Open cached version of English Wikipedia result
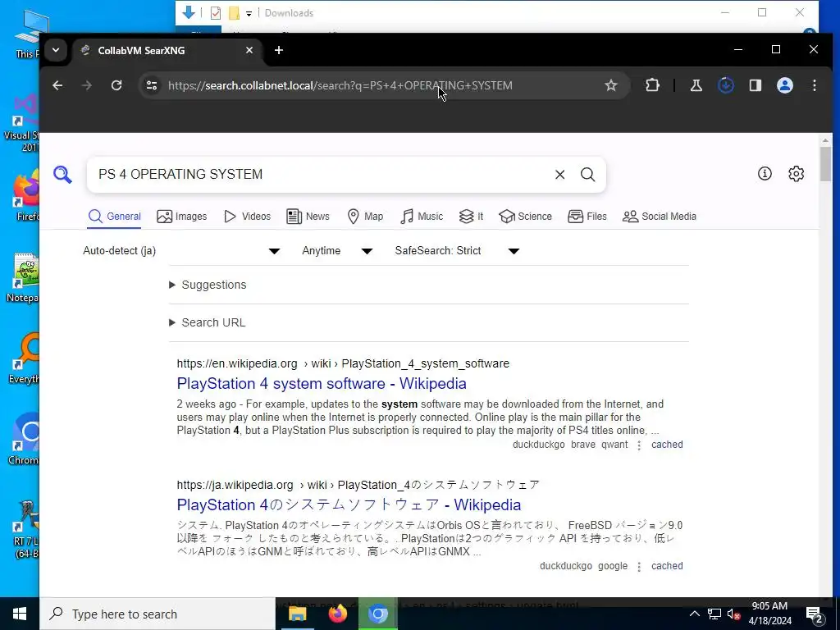The image size is (840, 630). pos(667,445)
